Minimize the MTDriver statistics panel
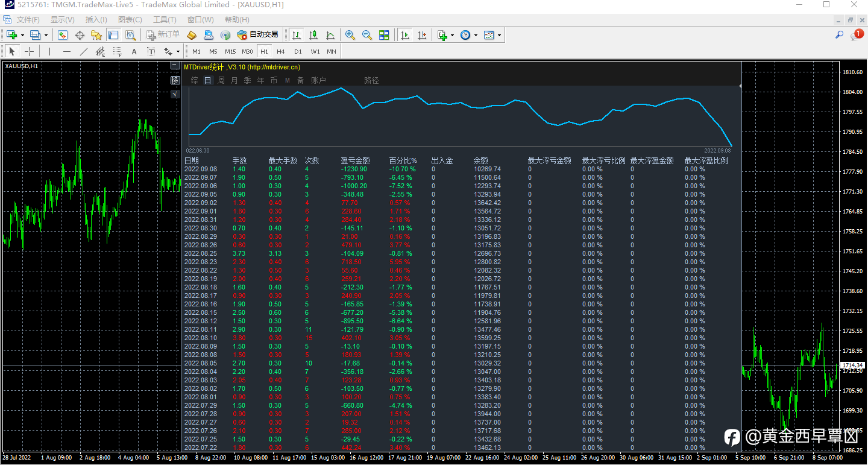 (x=175, y=66)
